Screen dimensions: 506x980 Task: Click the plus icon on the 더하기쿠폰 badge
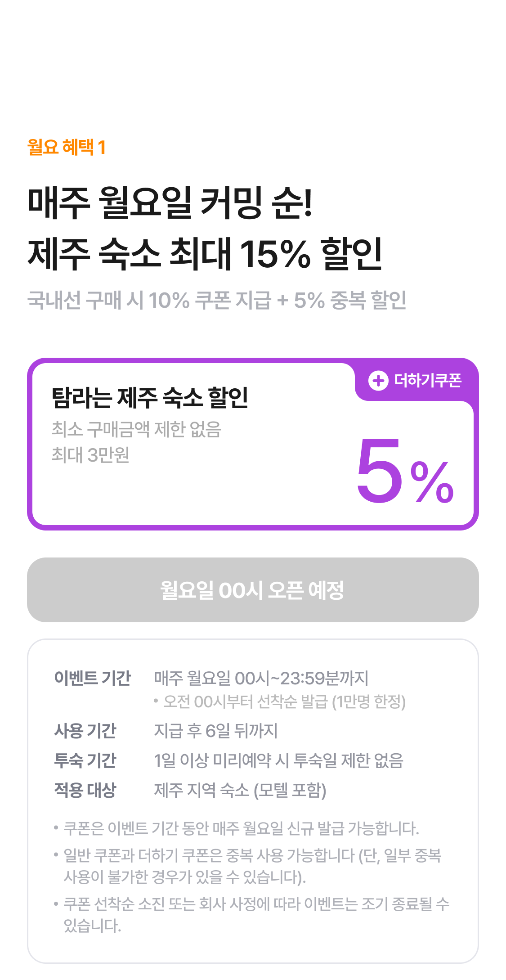[x=378, y=381]
